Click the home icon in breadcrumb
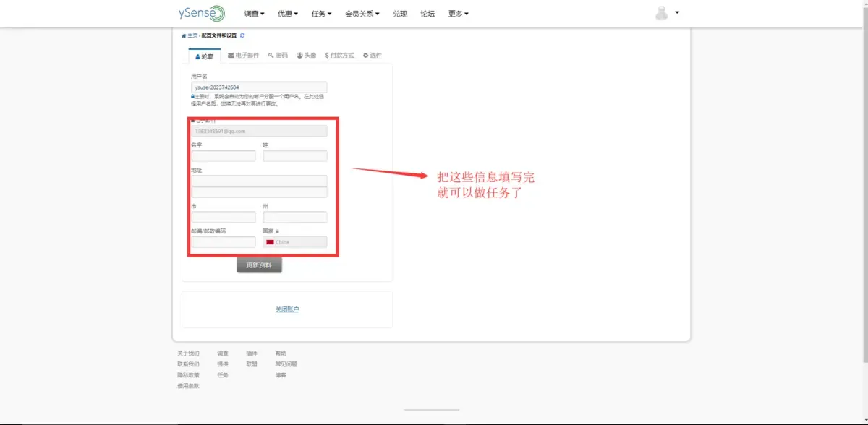The width and height of the screenshot is (868, 425). (184, 35)
